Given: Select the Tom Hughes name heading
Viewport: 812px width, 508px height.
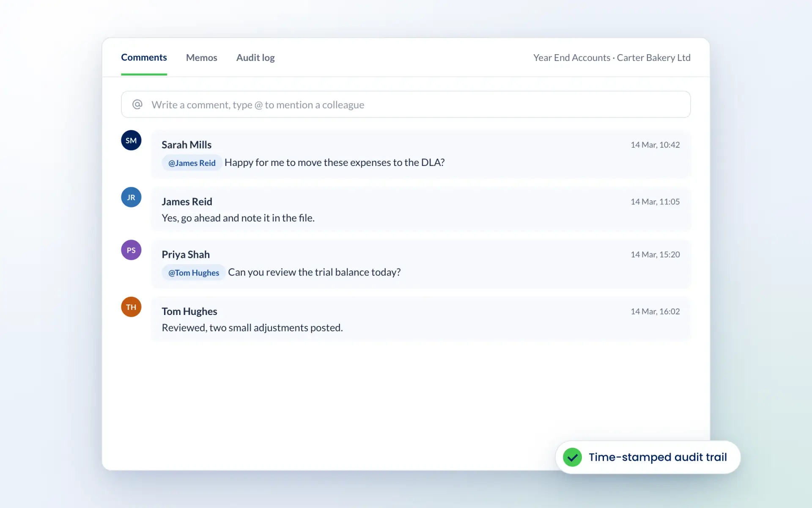Looking at the screenshot, I should 189,312.
